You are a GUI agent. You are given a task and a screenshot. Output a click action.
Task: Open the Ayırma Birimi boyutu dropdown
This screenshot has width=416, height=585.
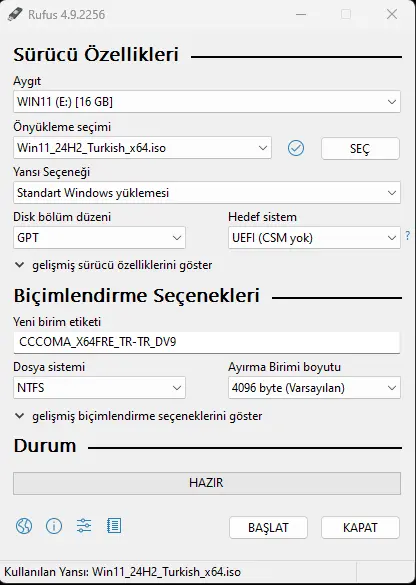pyautogui.click(x=314, y=388)
